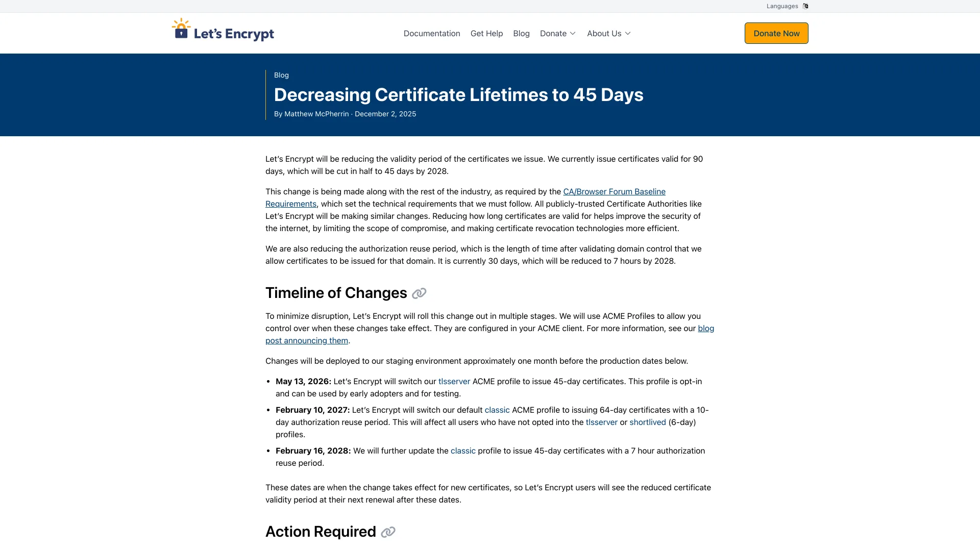Click classic link in February 16, 2028 item

(x=463, y=451)
